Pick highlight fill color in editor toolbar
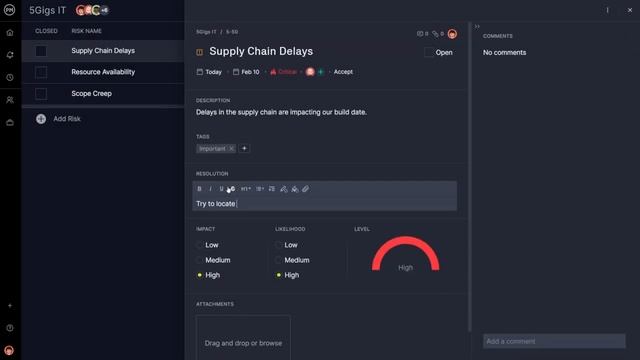640x360 pixels. click(x=295, y=189)
